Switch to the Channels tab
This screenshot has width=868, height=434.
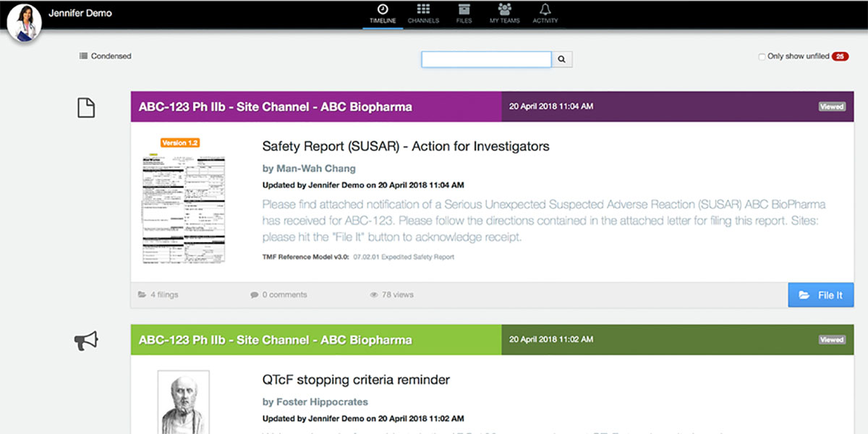pos(423,14)
